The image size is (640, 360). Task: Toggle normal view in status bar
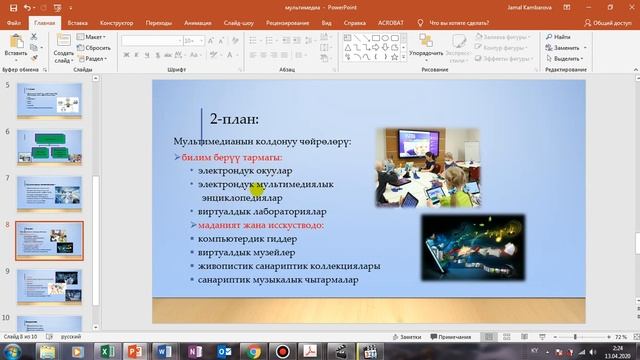(489, 337)
